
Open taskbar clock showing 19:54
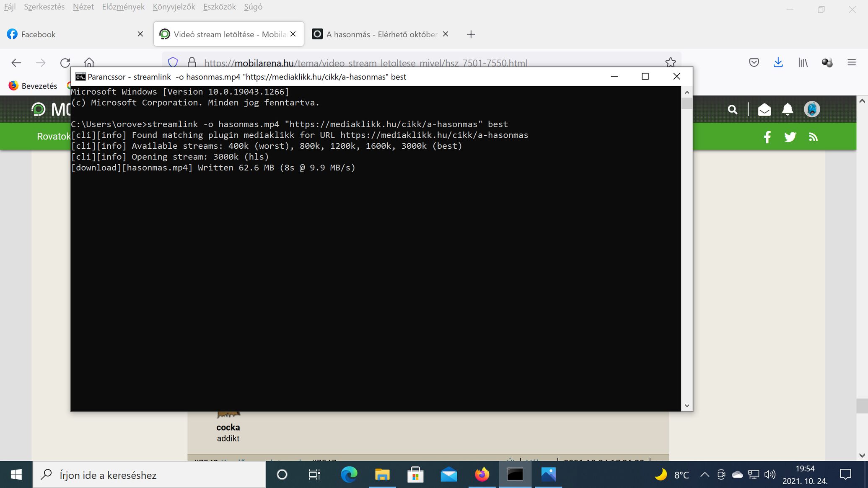805,475
